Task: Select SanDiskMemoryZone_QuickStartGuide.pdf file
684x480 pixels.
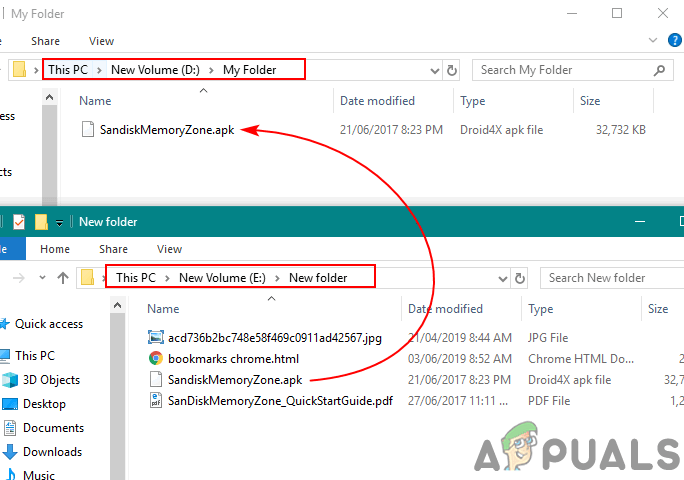Action: 280,401
